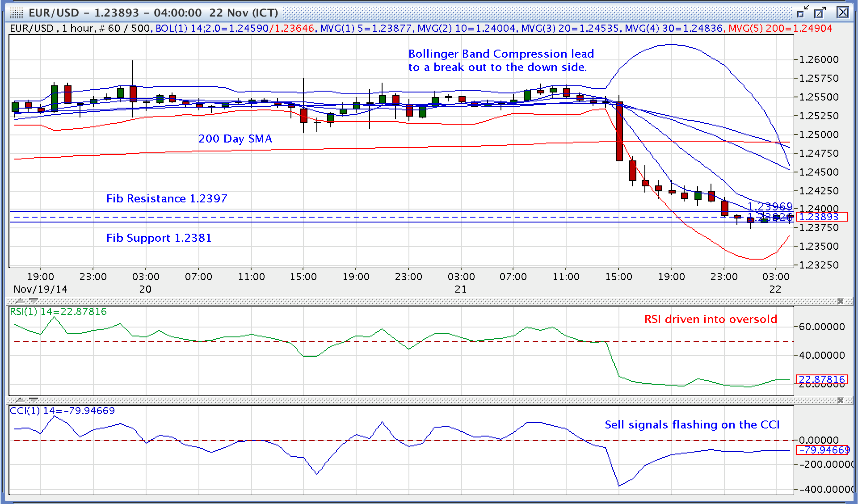Click the 60.00000 RSI axis label
This screenshot has height=504, width=858.
(822, 327)
